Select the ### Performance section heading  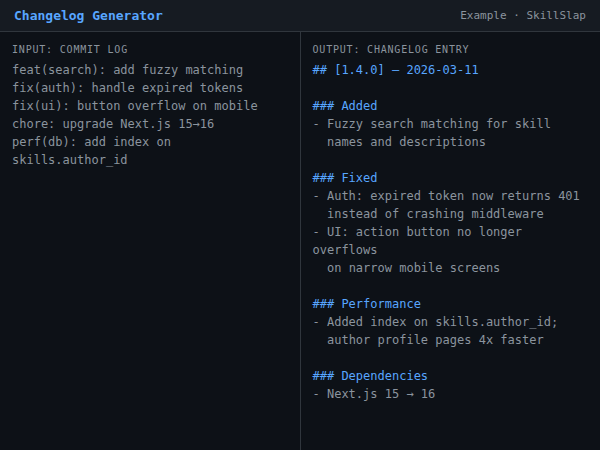[366, 304]
